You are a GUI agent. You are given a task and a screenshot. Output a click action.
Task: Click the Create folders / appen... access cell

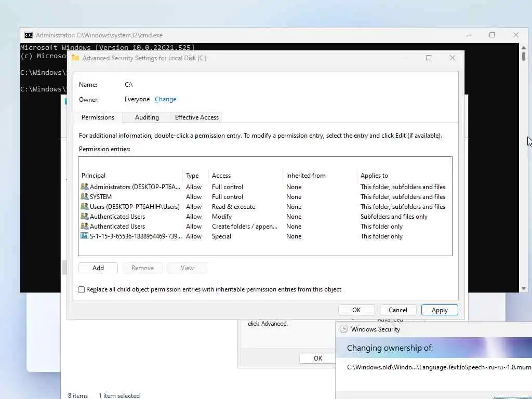click(x=245, y=226)
